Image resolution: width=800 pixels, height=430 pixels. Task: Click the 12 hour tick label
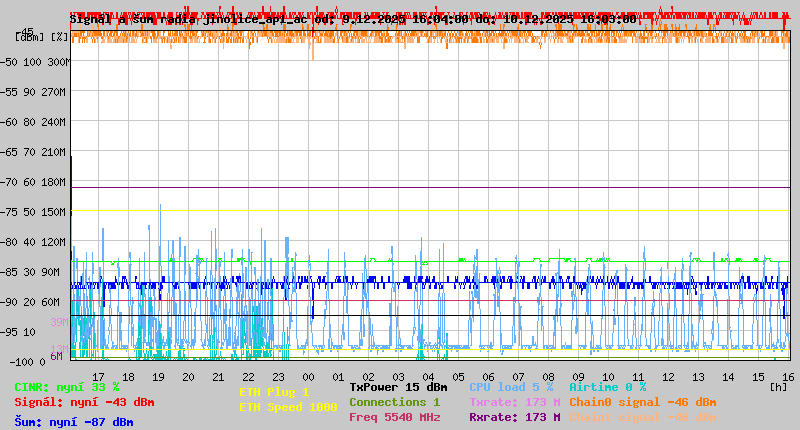(x=668, y=377)
